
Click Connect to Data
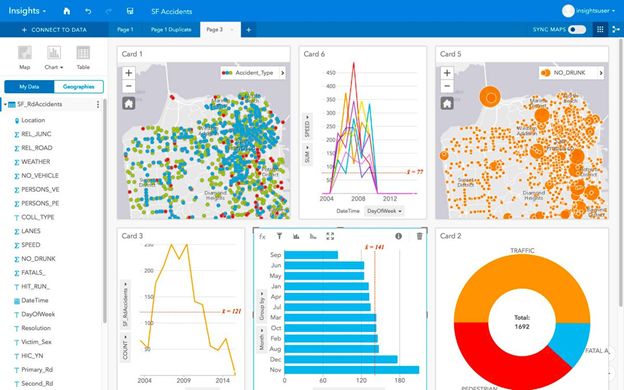[x=54, y=30]
